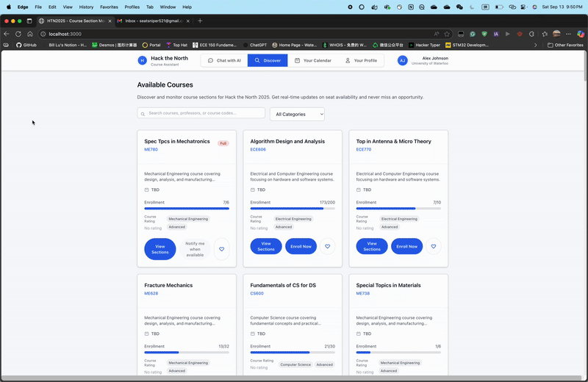Click the bookmarks bar overflow chevron

pyautogui.click(x=535, y=45)
